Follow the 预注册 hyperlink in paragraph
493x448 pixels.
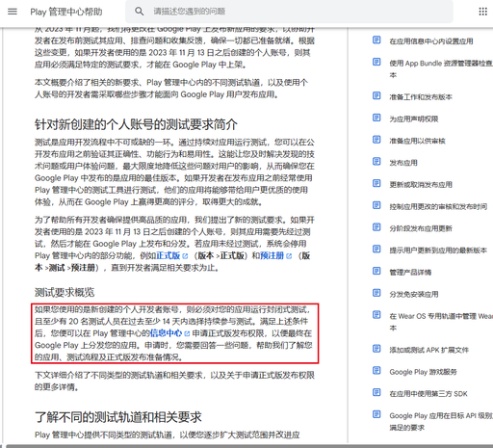(x=272, y=256)
